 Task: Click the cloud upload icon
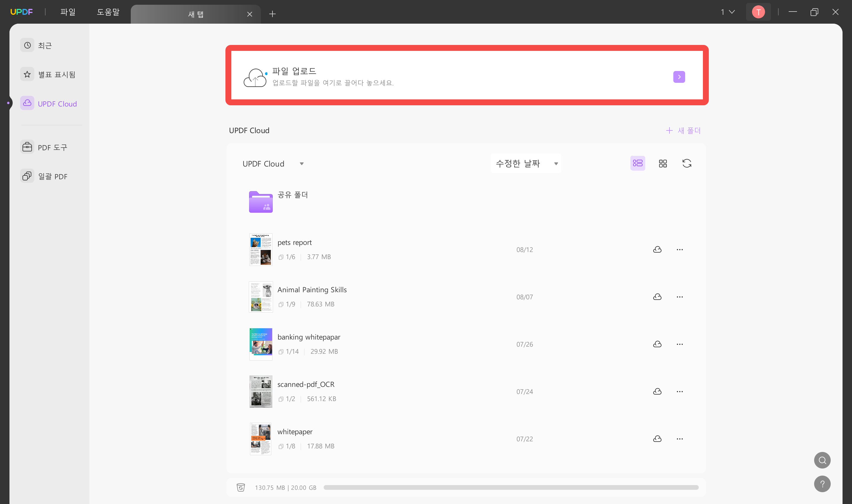[x=255, y=78]
